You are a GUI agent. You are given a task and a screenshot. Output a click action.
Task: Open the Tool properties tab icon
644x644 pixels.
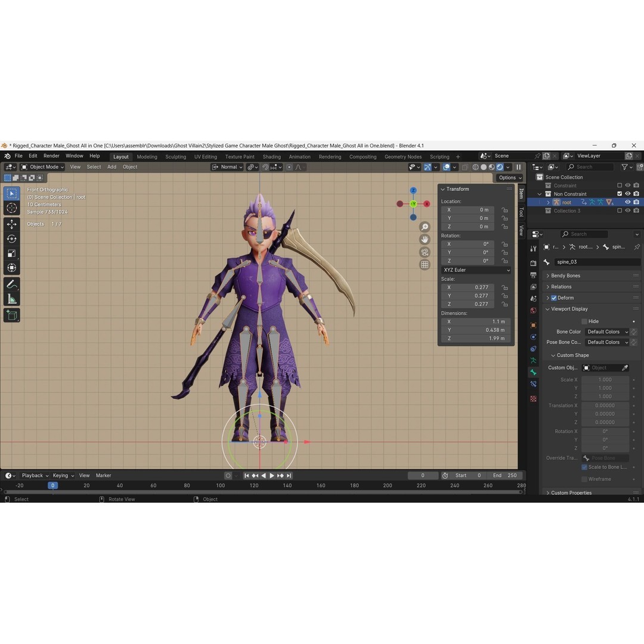[x=533, y=249]
